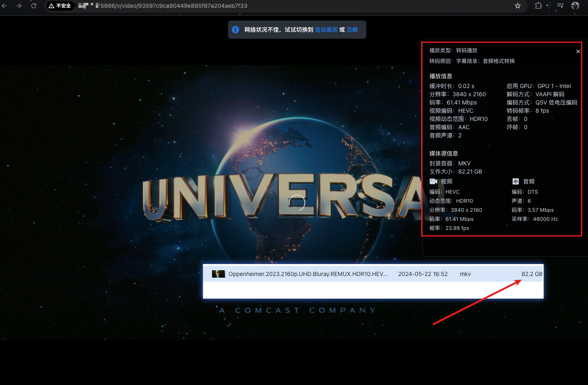Click the 文件大小: 82.21 GB entry

click(x=456, y=172)
